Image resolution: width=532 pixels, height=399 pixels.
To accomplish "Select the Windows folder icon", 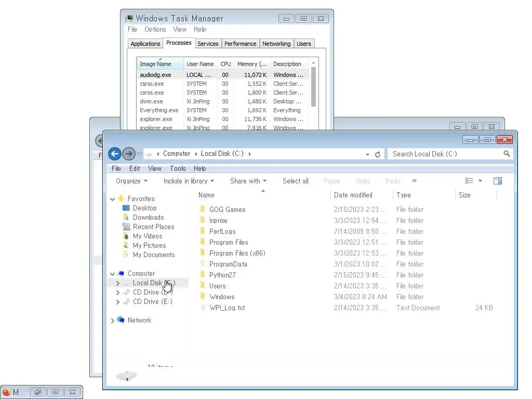I will (x=203, y=296).
